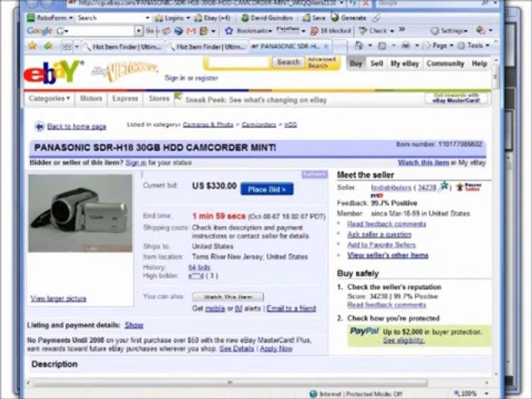Click the Watch This Item button
Viewport: 532px width, 399px height.
pos(228,297)
